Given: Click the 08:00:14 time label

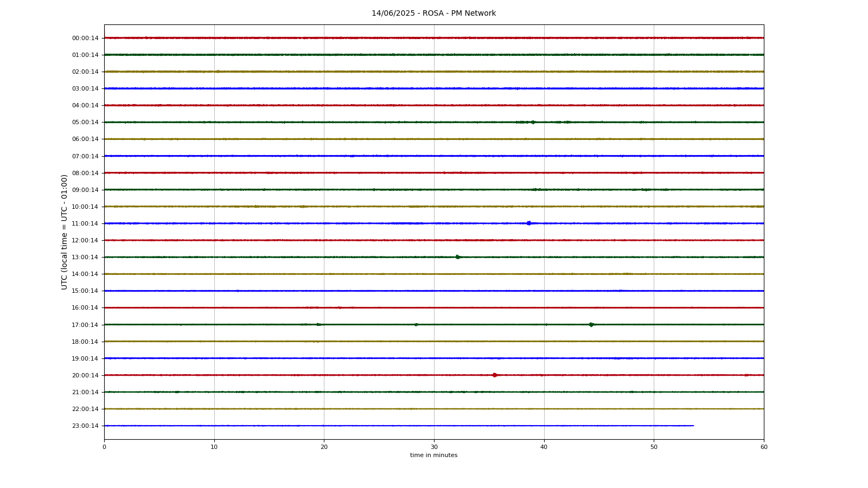Looking at the screenshot, I should [85, 173].
